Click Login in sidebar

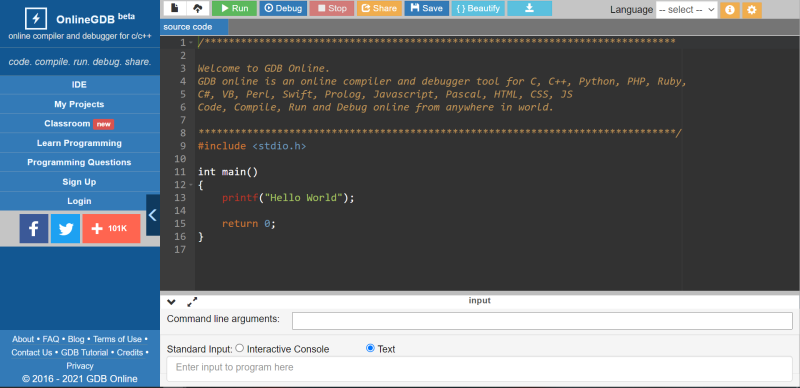pyautogui.click(x=80, y=201)
